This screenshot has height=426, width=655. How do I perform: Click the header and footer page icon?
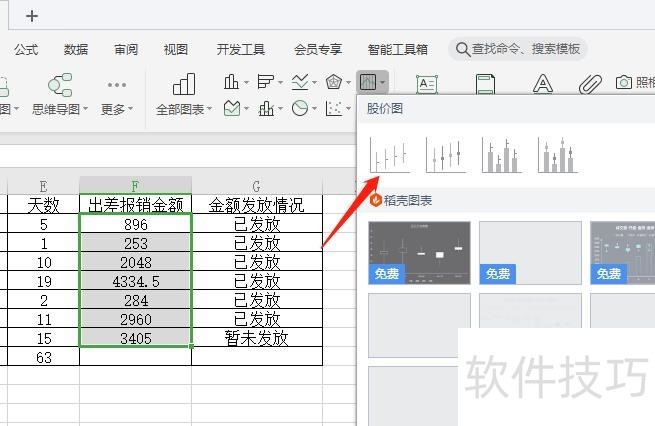[485, 84]
